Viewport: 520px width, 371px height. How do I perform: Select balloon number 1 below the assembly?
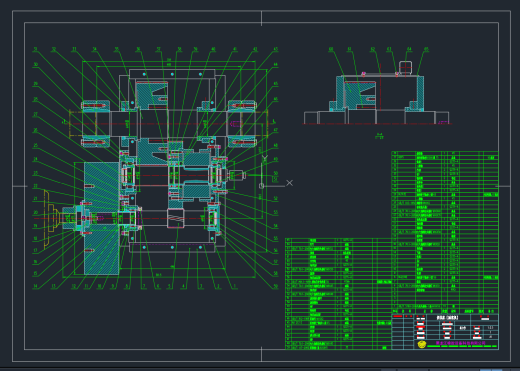[234, 286]
